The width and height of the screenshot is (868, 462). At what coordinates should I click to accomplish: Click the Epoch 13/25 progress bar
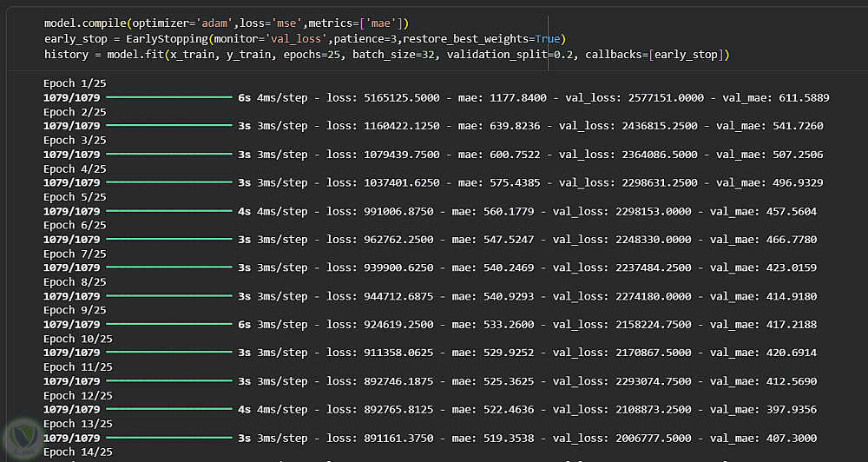coord(169,438)
